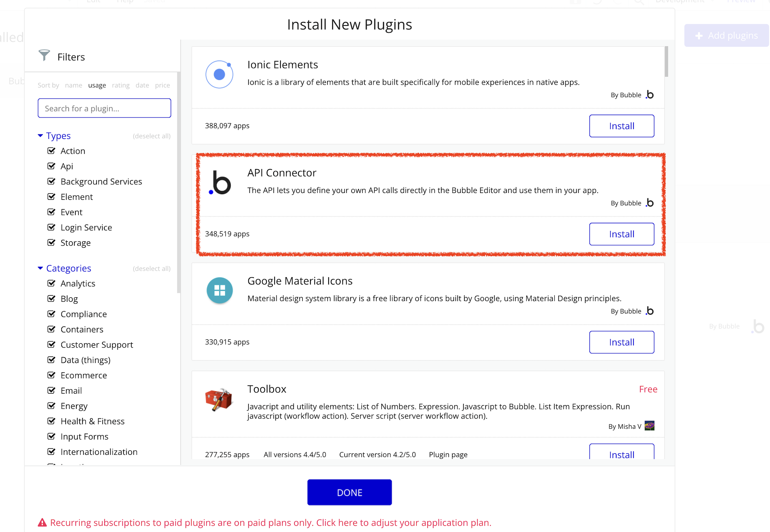Click the API Connector Bubble logo icon
Viewport: 770px width, 532px height.
[220, 183]
